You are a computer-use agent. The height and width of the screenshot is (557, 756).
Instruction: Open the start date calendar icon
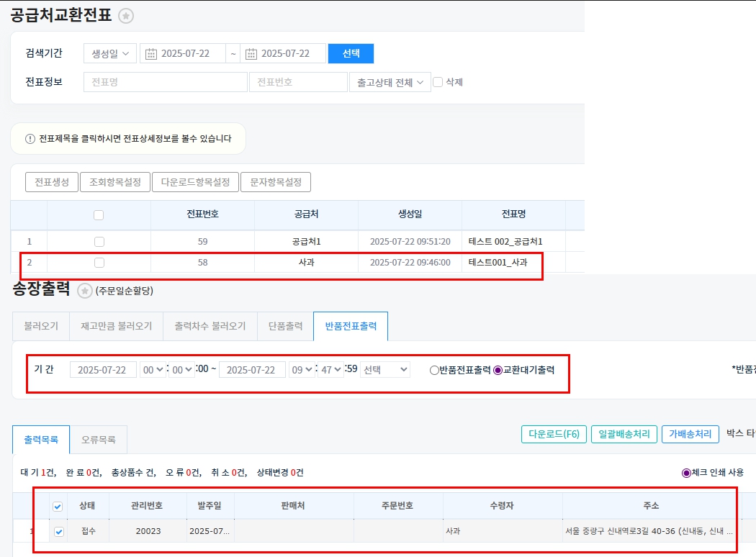coord(151,54)
